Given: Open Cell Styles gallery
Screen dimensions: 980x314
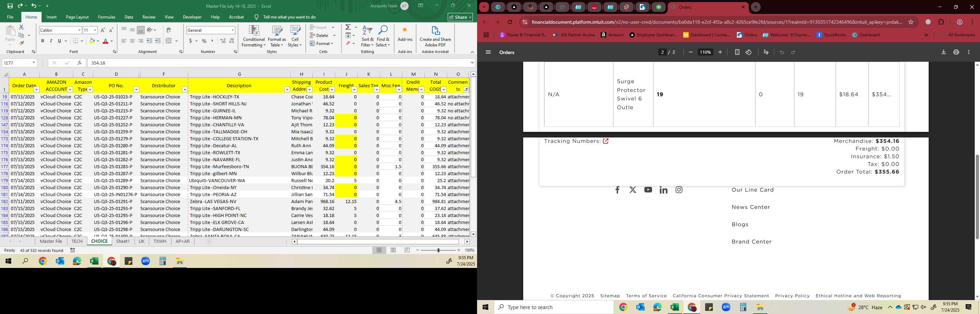Looking at the screenshot, I should [295, 36].
